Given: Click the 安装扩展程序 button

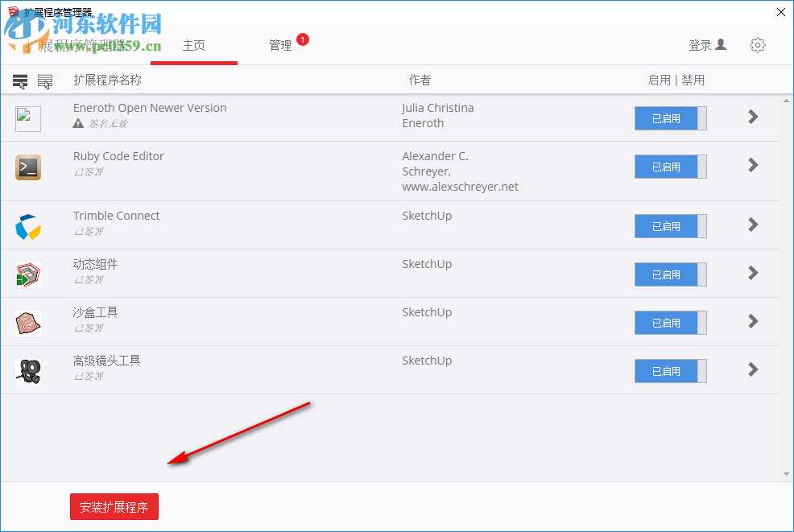Looking at the screenshot, I should click(x=114, y=506).
